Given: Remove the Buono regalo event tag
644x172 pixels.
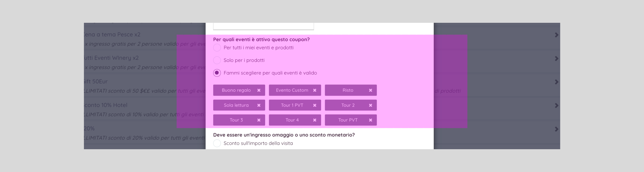Looking at the screenshot, I should pos(259,90).
